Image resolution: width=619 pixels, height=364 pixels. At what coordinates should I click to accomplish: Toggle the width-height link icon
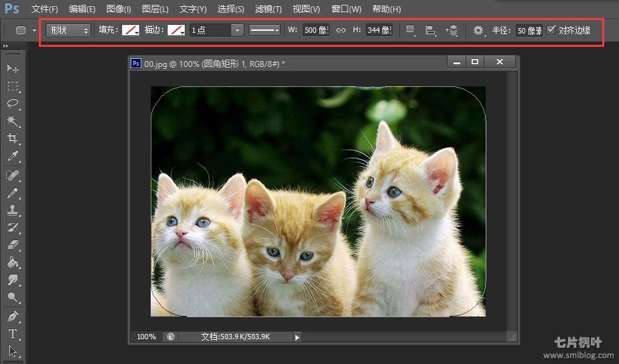[x=341, y=30]
